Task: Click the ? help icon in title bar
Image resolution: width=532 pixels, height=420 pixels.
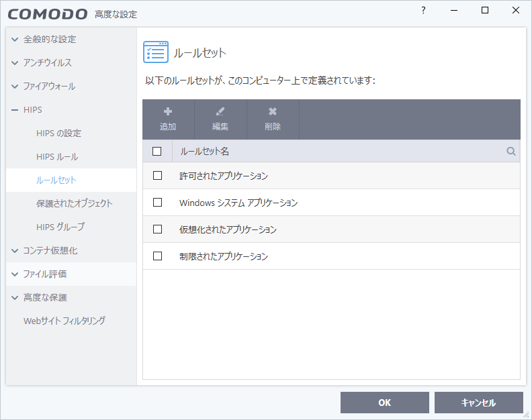Action: pyautogui.click(x=423, y=10)
